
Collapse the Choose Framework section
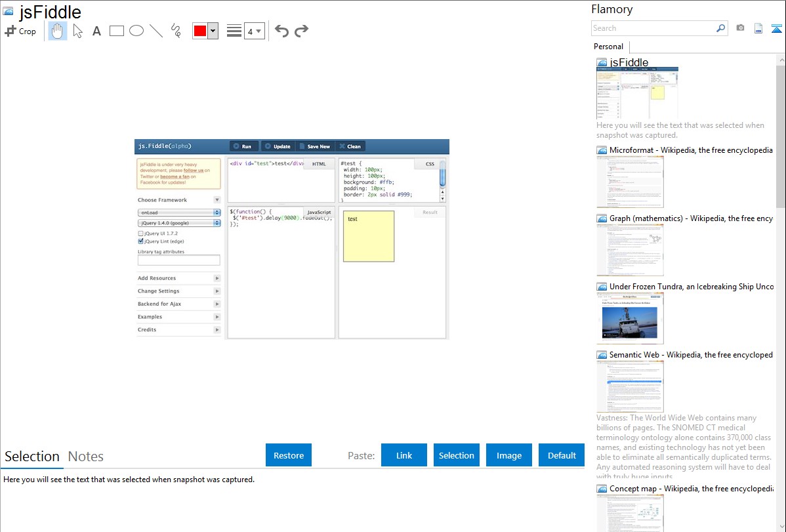coord(217,199)
